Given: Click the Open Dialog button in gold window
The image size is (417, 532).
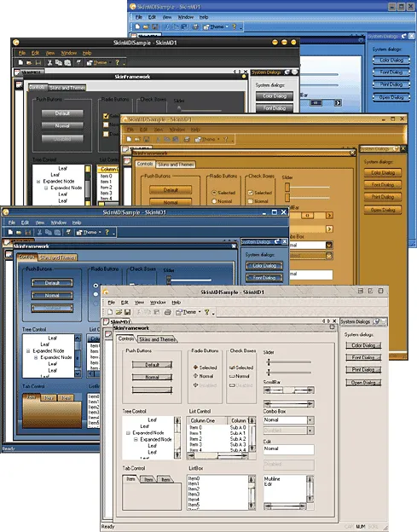Looking at the screenshot, I should click(x=382, y=210).
